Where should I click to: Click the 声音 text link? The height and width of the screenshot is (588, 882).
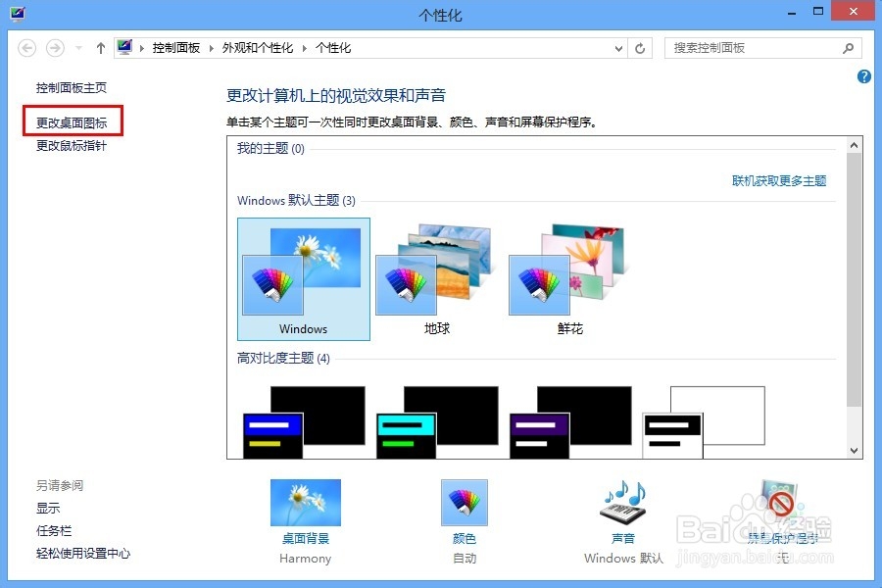623,538
